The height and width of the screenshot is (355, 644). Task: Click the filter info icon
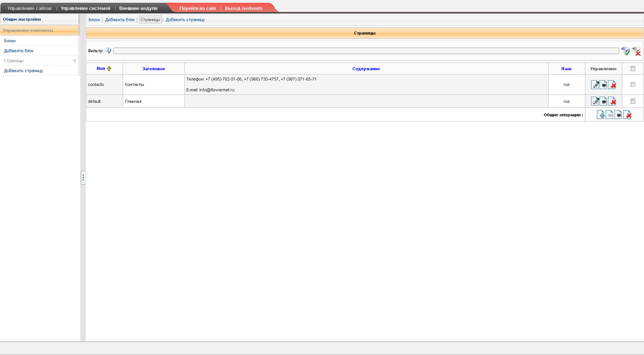tap(108, 50)
